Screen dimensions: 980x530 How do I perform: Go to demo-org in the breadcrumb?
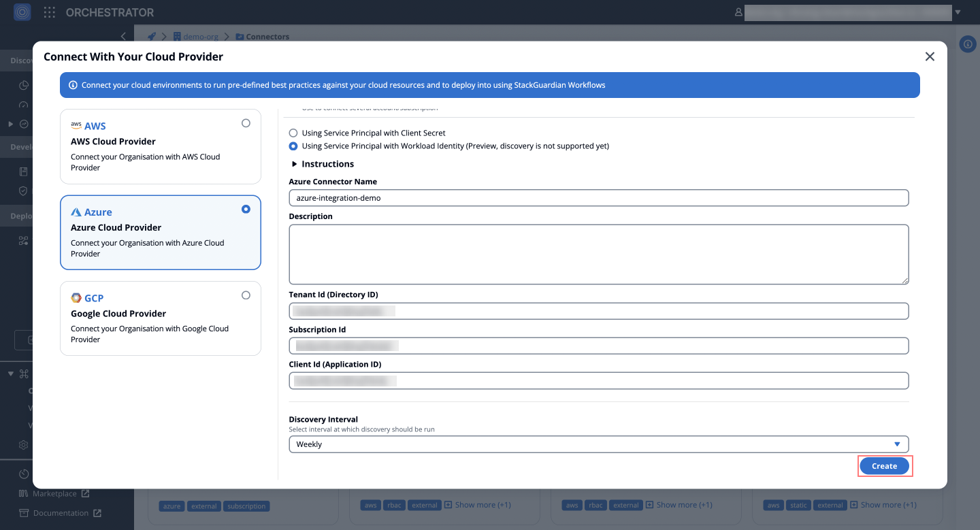tap(202, 37)
